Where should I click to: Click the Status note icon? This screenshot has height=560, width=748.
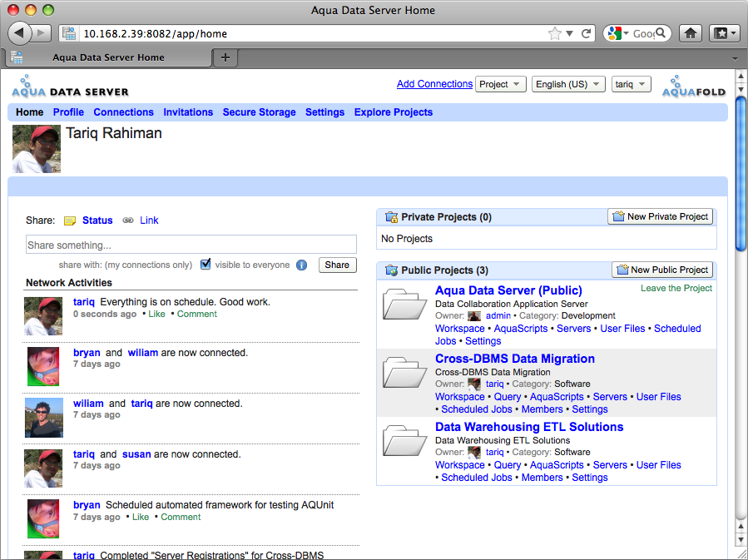tap(70, 221)
